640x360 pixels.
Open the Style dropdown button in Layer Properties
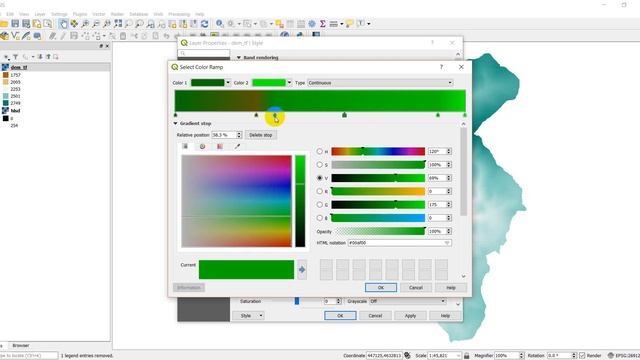click(248, 316)
